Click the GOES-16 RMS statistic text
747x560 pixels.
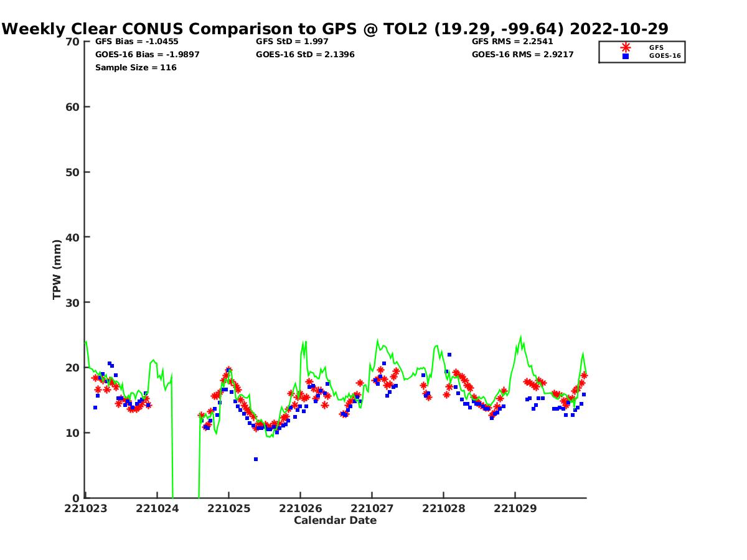coord(522,55)
